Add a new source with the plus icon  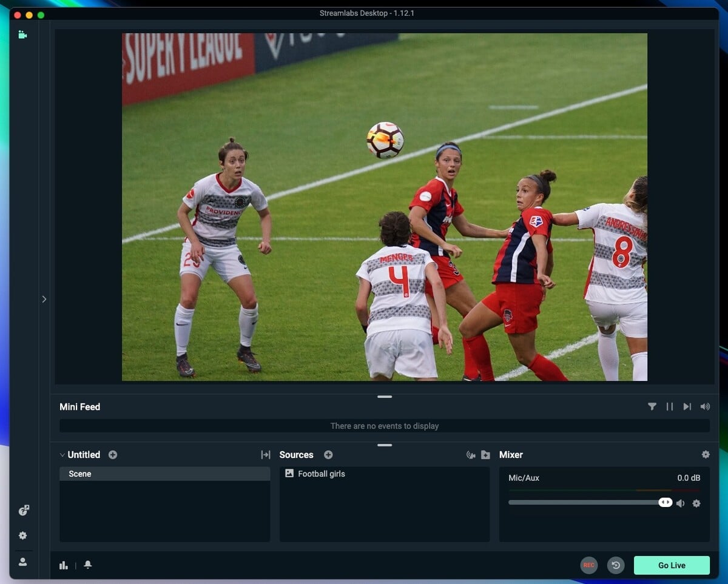pos(328,454)
